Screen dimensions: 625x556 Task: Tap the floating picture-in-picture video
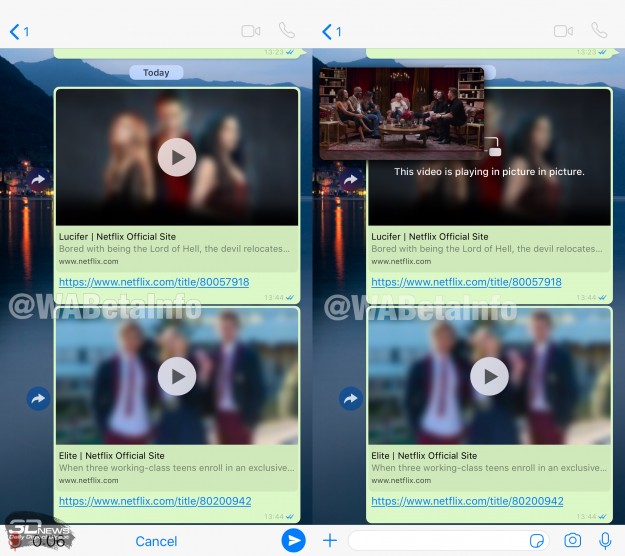[401, 113]
